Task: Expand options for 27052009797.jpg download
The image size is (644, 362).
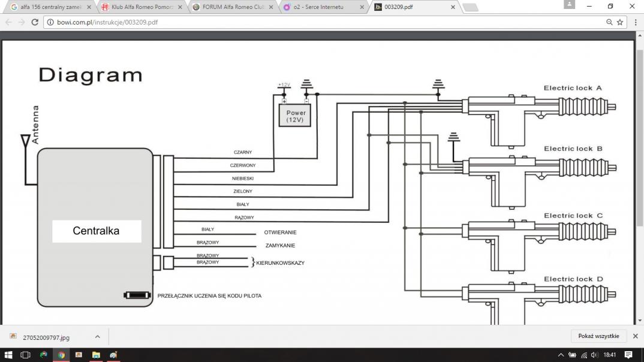Action: click(x=97, y=337)
